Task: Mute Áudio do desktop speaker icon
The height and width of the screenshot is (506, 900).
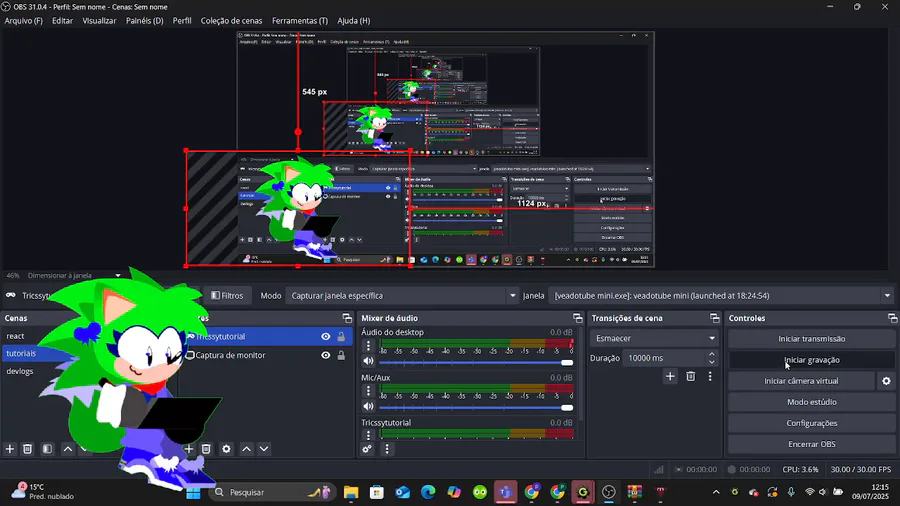Action: coord(368,361)
